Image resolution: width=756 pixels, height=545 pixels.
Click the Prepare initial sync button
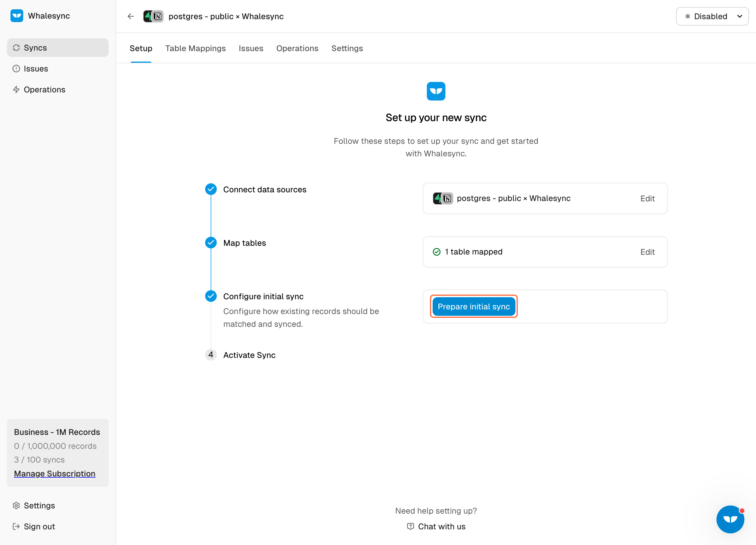(474, 307)
